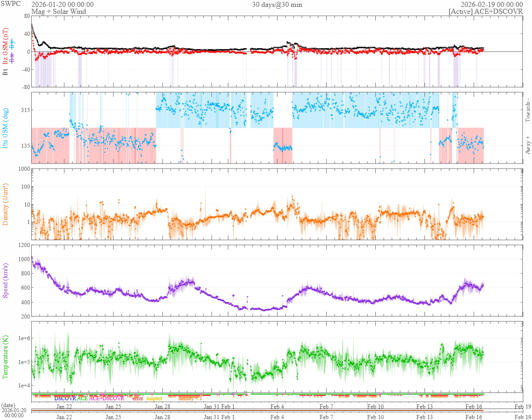This screenshot has height=420, width=532.
Task: Click the Feb 16 tick label on lower time axis
Action: pyautogui.click(x=474, y=417)
